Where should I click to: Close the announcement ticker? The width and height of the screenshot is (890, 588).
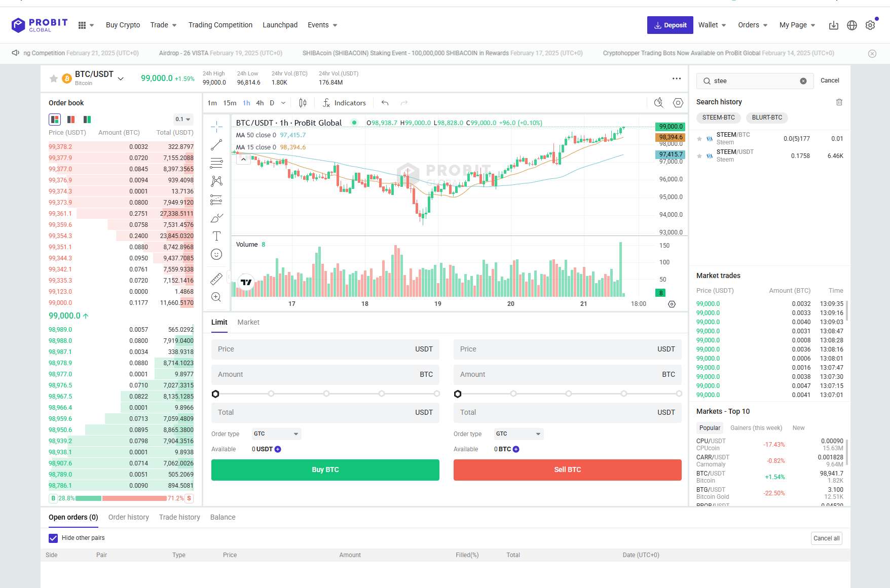[x=872, y=54]
